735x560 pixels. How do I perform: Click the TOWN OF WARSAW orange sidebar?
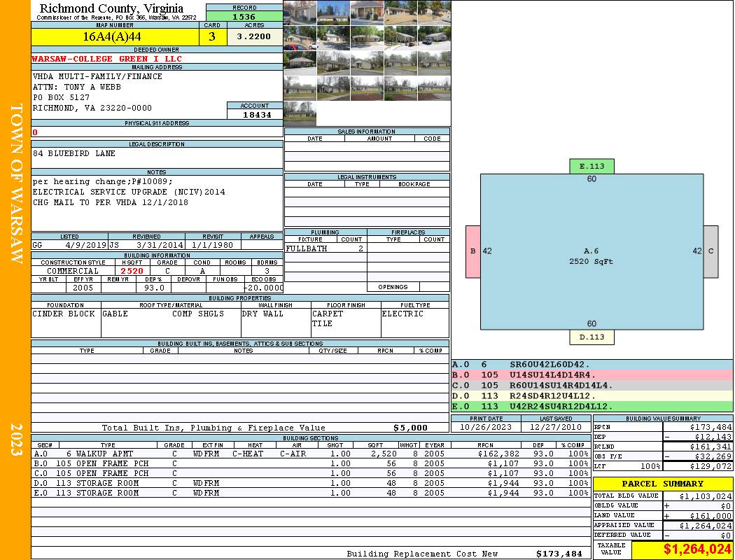coord(15,182)
